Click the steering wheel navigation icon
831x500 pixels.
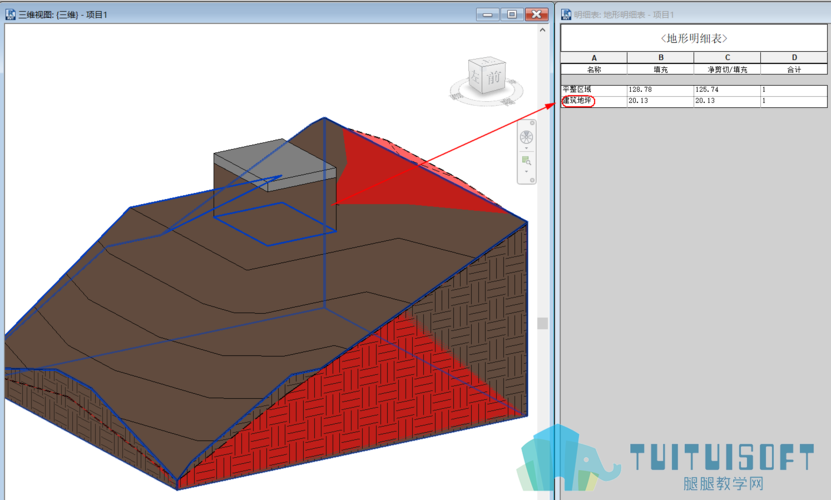(x=526, y=137)
